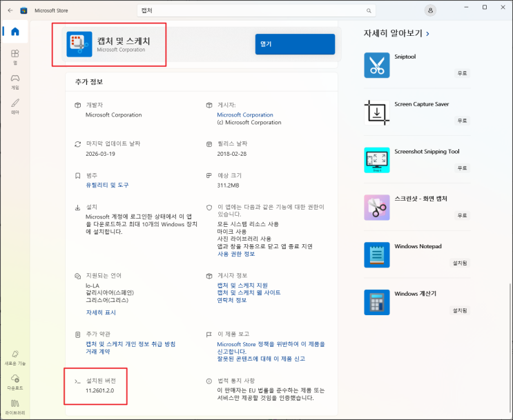Viewport: 513px width, 420px height.
Task: Click release date 2018-02-28
Action: (232, 154)
